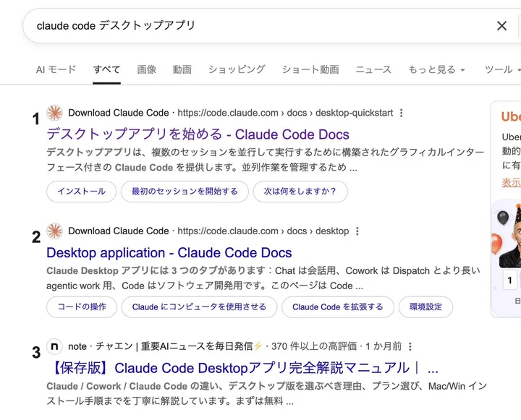Image resolution: width=521 pixels, height=420 pixels.
Task: Open the ショート動画 tab
Action: (310, 69)
